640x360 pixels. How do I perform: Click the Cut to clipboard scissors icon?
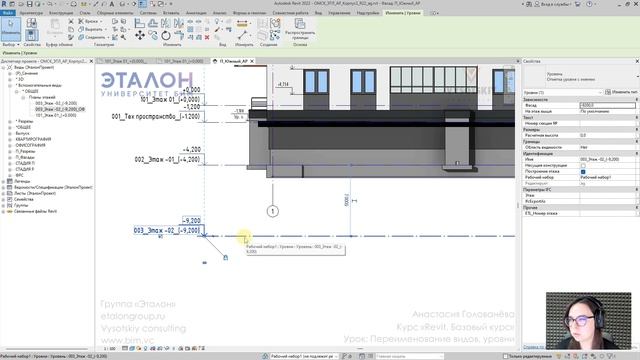pyautogui.click(x=71, y=21)
